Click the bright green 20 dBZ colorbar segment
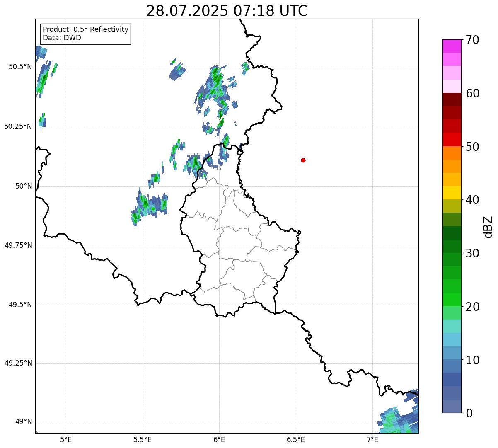 click(x=452, y=299)
